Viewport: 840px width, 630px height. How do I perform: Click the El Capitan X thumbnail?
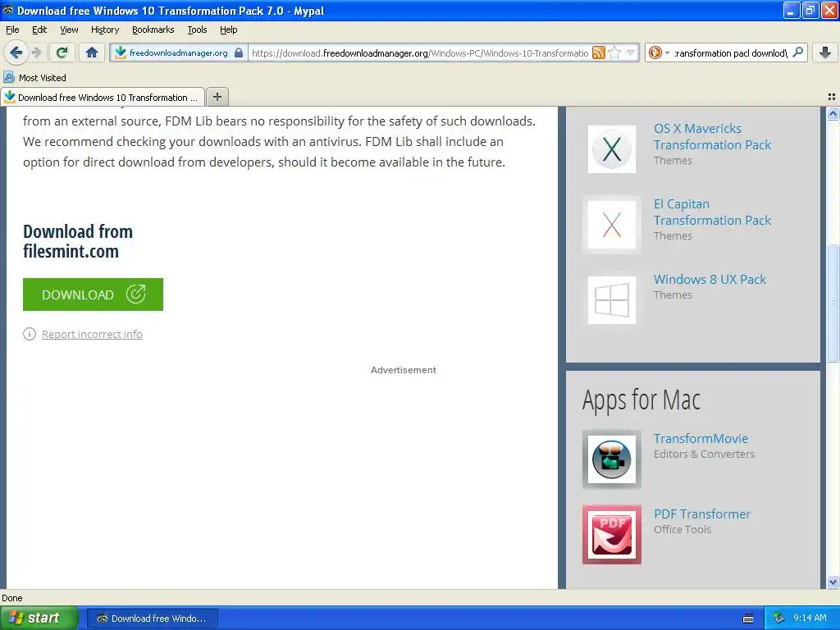[612, 225]
